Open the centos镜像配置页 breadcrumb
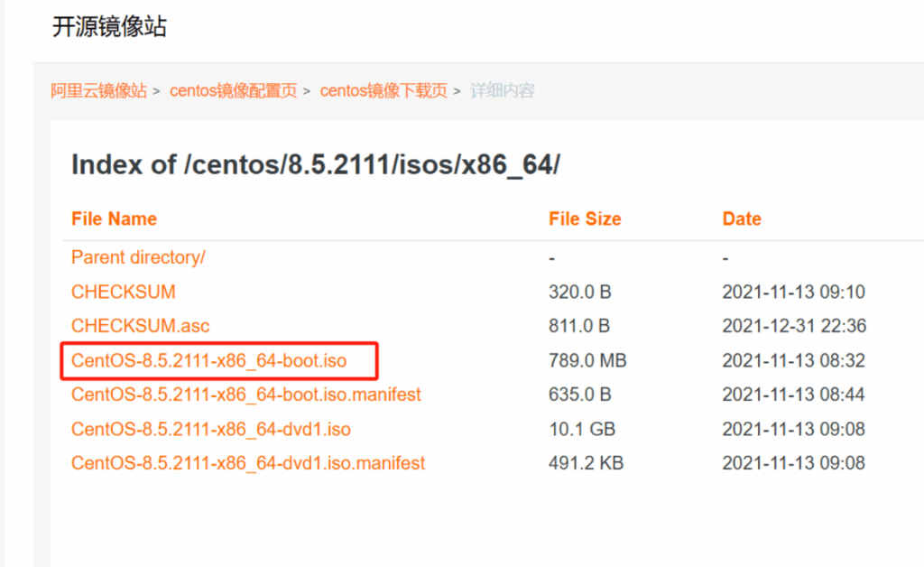 point(233,90)
